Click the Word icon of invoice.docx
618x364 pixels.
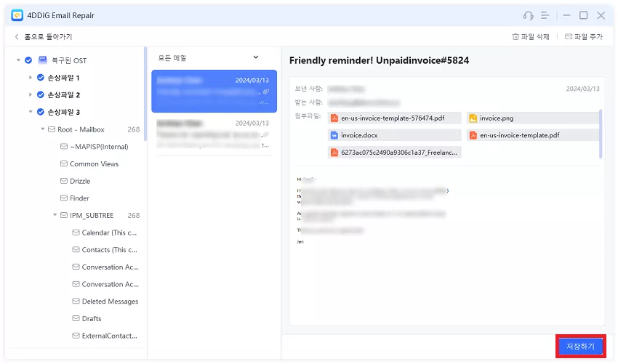pyautogui.click(x=334, y=135)
